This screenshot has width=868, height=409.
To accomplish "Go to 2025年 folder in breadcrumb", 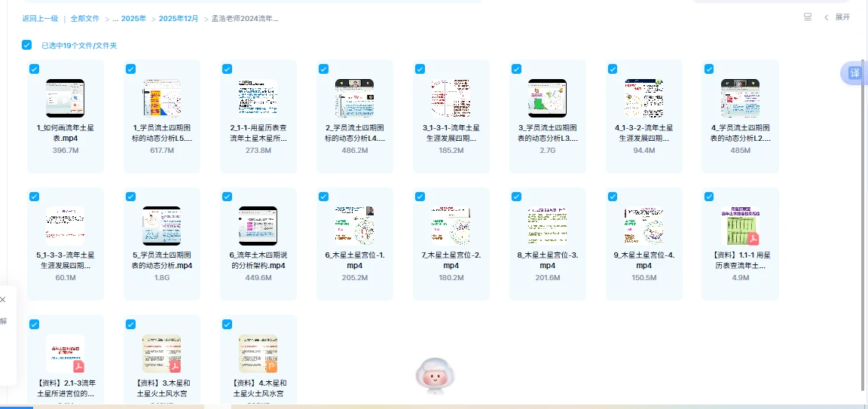I will tap(134, 19).
